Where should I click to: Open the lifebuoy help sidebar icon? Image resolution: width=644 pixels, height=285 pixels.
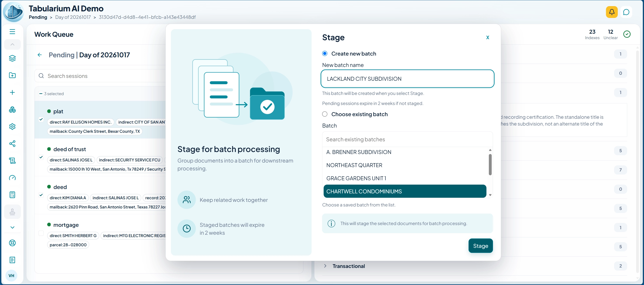[x=12, y=243]
